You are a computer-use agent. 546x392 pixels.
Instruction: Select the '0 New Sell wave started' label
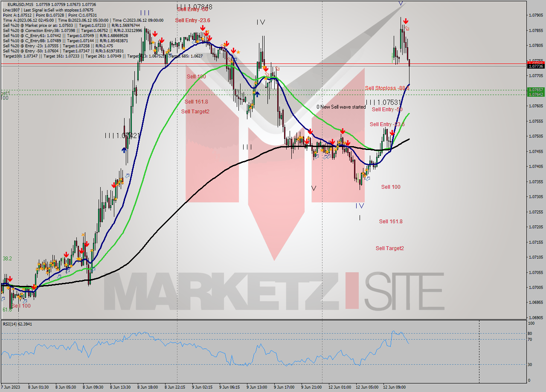[x=341, y=107]
